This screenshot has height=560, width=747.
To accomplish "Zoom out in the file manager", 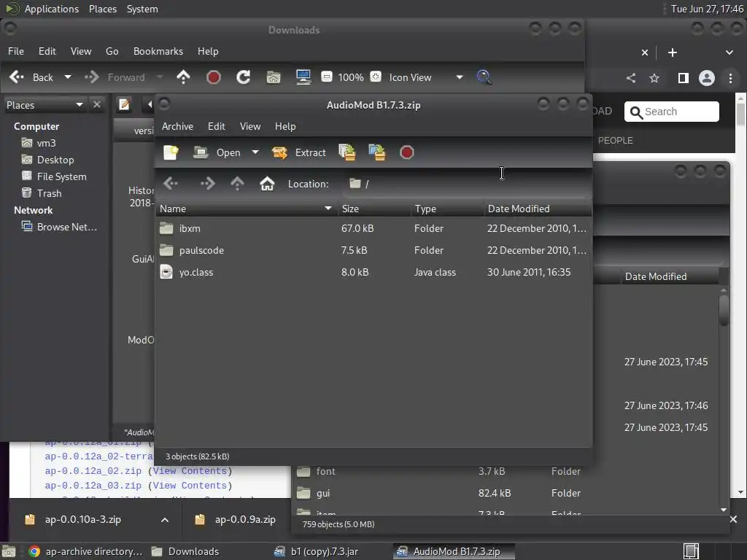I will 327,77.
